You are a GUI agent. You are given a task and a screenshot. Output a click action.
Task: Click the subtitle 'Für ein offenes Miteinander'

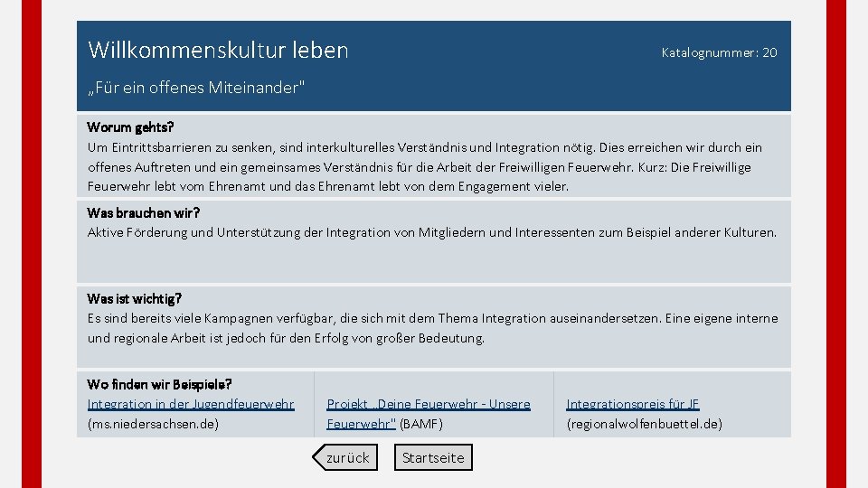point(196,88)
